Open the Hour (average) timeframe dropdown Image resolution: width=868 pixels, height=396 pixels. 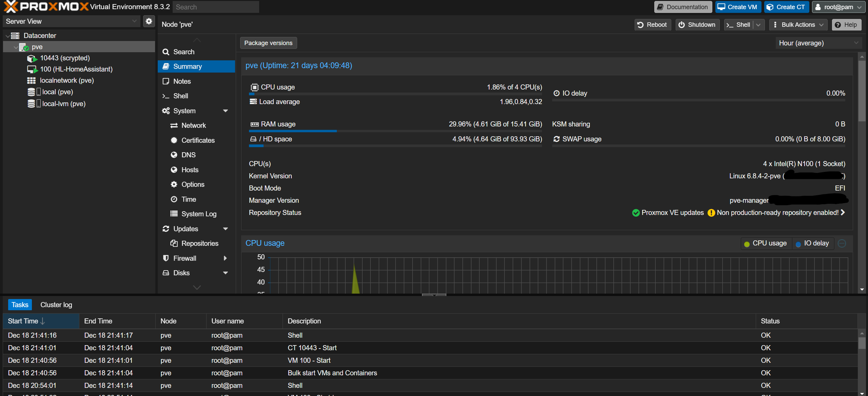pos(818,43)
